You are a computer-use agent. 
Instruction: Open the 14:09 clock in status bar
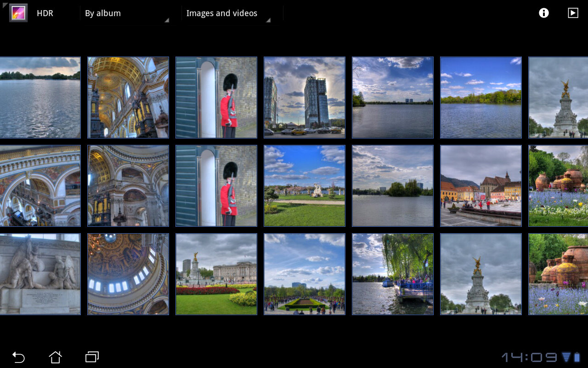pos(529,357)
